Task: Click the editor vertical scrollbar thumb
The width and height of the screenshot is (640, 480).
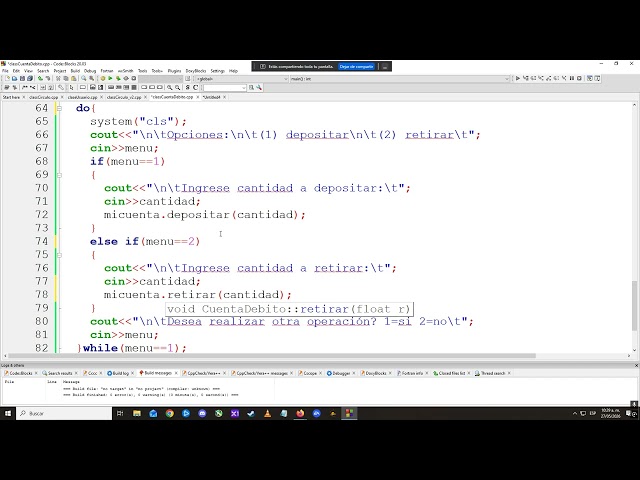Action: pyautogui.click(x=635, y=304)
